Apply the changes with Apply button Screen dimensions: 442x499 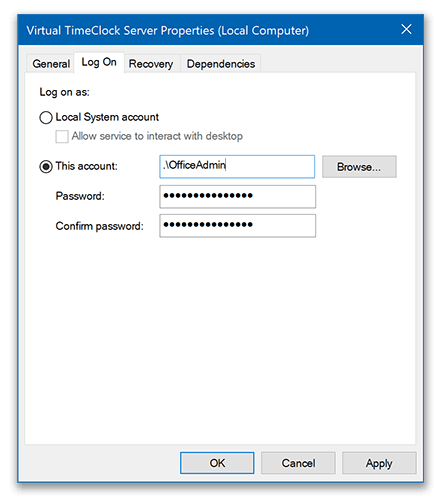pos(379,463)
